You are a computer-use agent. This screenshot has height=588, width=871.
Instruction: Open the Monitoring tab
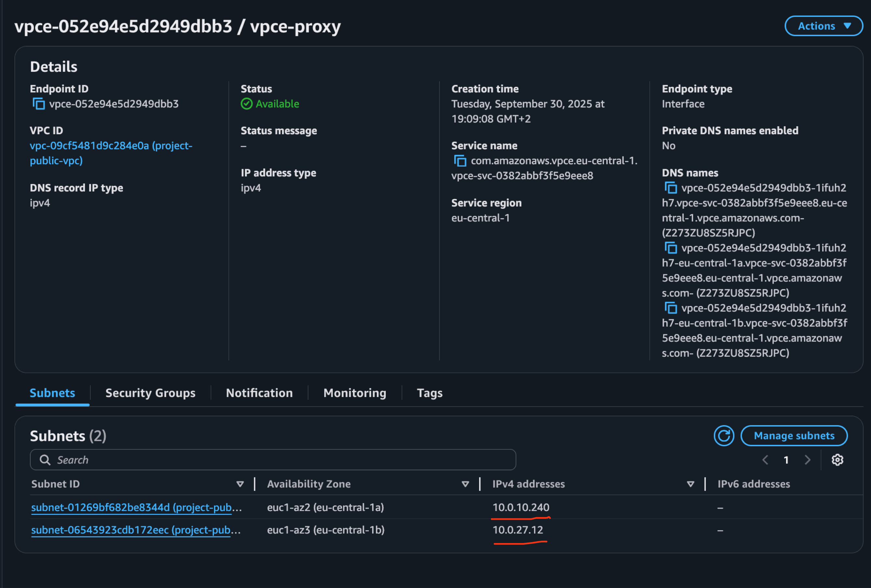click(x=355, y=393)
